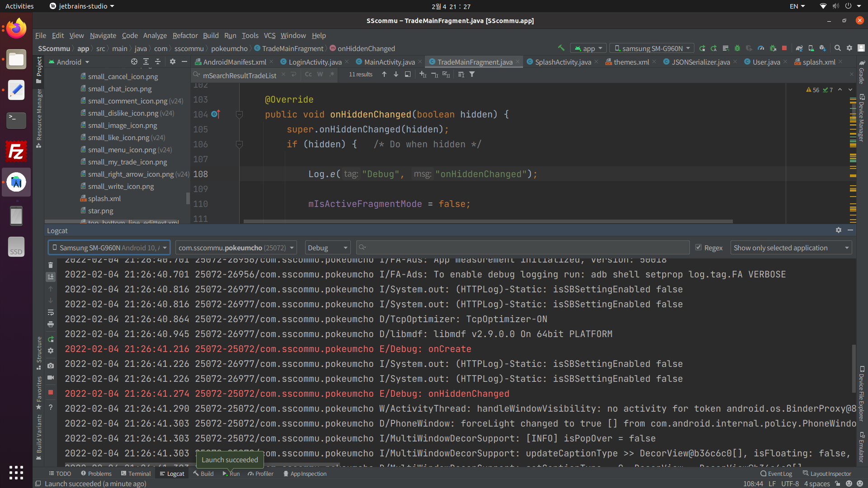Open Search Everywhere magnifier icon

(x=837, y=48)
